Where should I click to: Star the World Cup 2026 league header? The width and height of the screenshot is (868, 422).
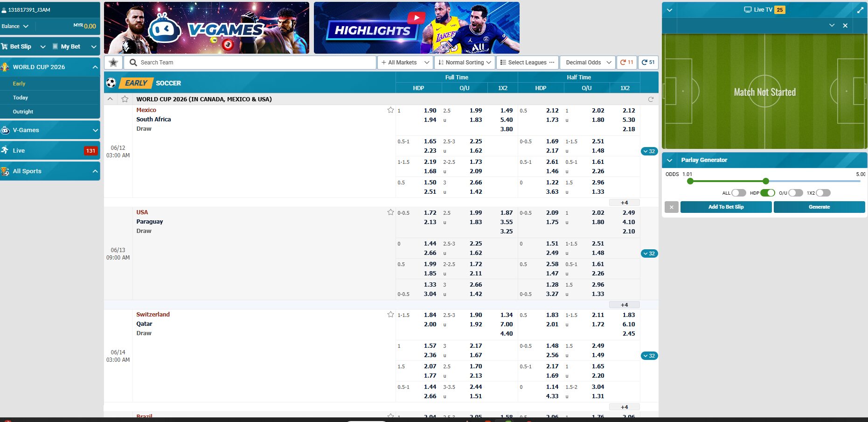[125, 99]
